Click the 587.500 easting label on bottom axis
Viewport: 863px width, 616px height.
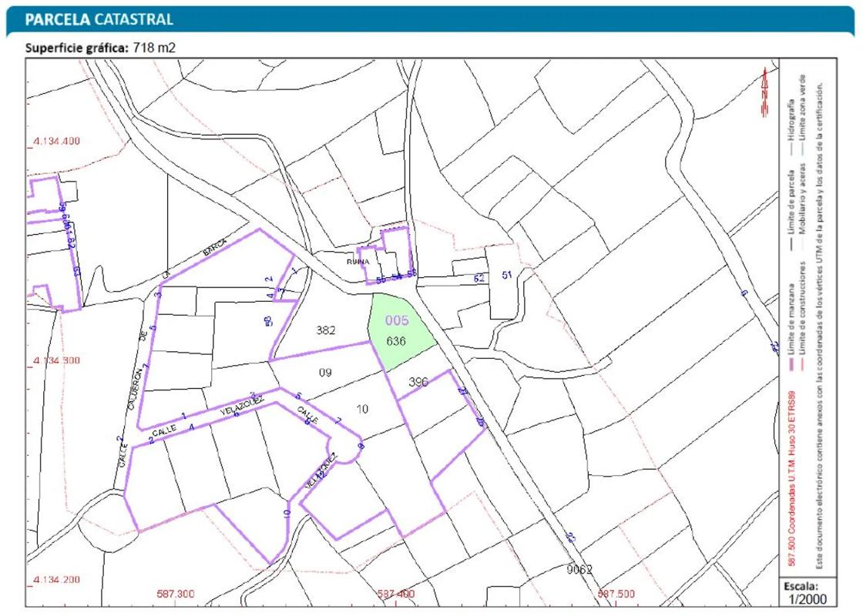pyautogui.click(x=616, y=594)
